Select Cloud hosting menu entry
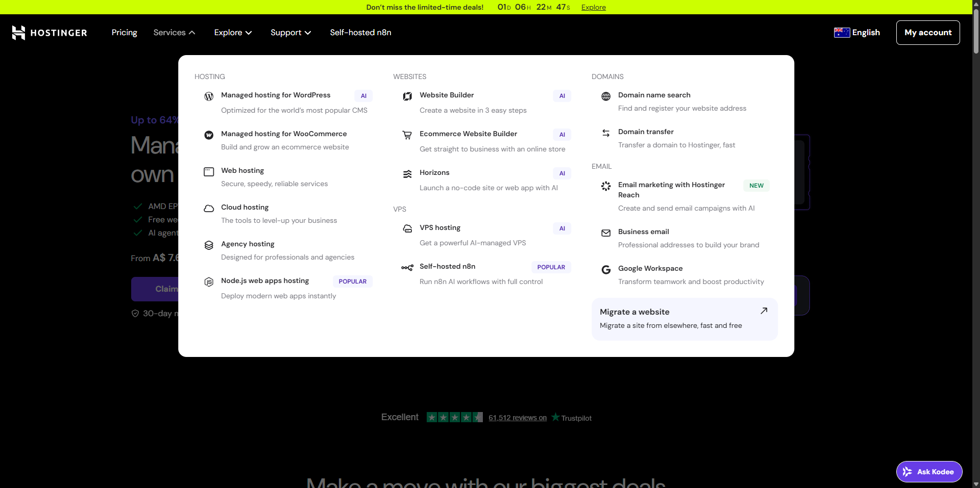Image resolution: width=980 pixels, height=488 pixels. [x=288, y=214]
